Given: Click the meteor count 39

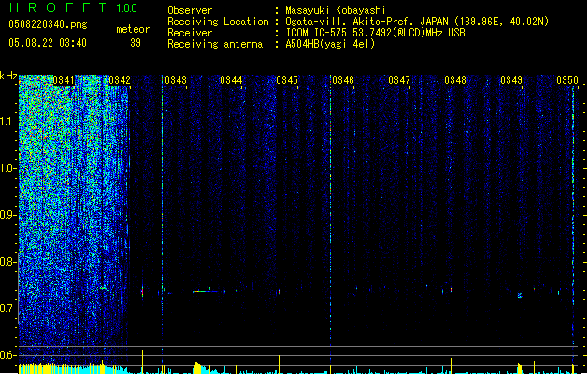Looking at the screenshot, I should 136,43.
